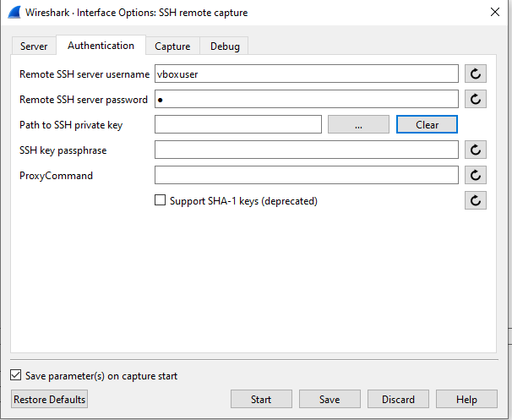
Task: Switch to the Server tab
Action: click(34, 46)
